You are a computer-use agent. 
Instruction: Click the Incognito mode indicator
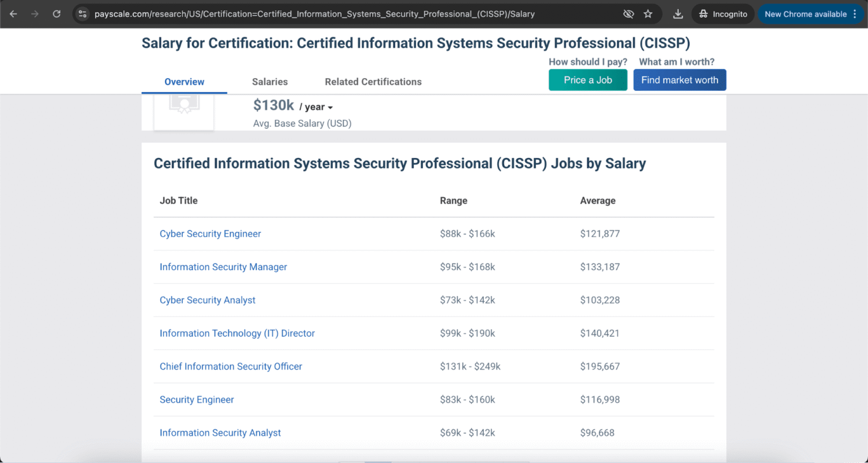coord(722,13)
